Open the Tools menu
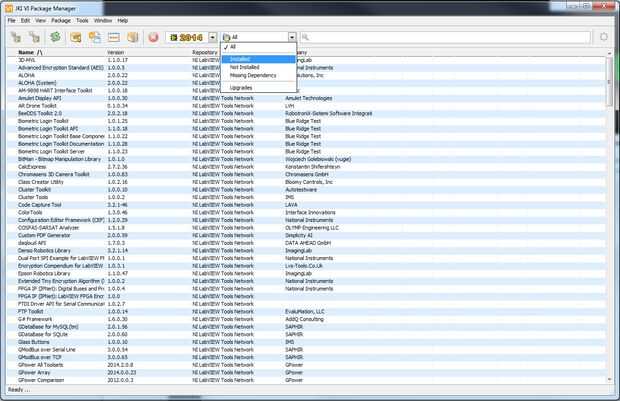This screenshot has height=401, width=620. click(x=82, y=21)
